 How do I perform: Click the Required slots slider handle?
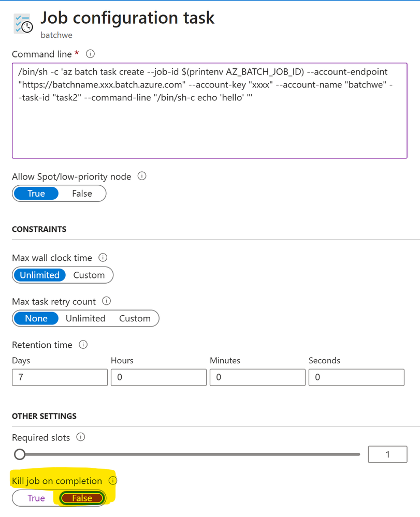(x=20, y=454)
